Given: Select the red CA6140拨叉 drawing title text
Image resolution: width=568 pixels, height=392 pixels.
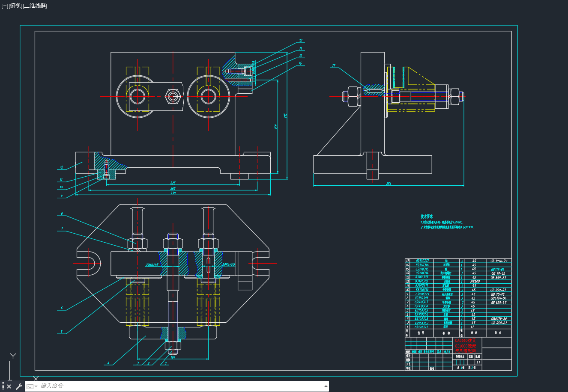Looking at the screenshot, I should tap(466, 341).
